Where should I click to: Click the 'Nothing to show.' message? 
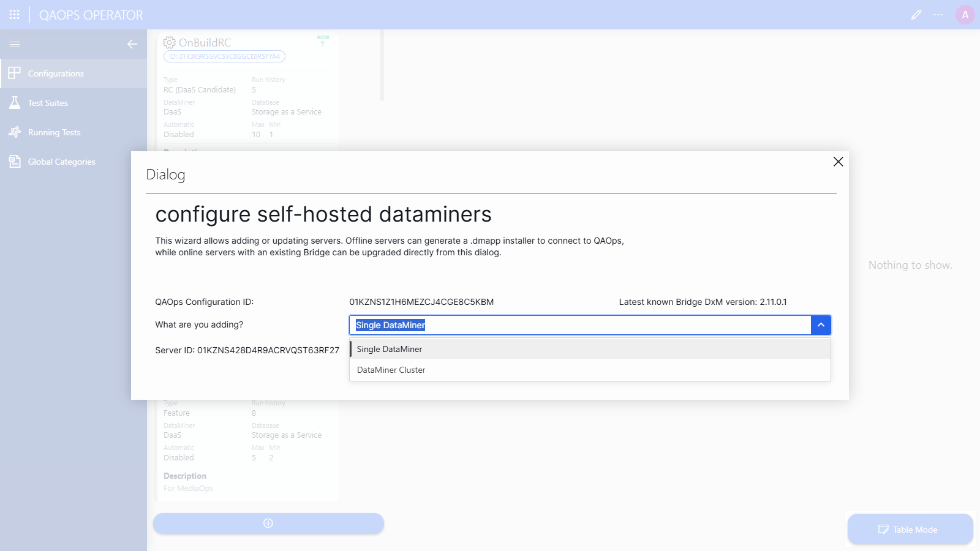pyautogui.click(x=910, y=265)
